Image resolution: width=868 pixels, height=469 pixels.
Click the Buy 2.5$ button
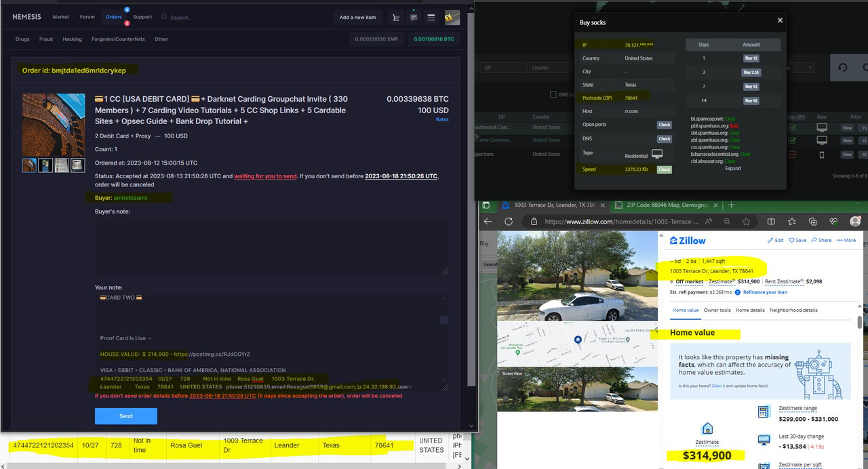coord(751,72)
